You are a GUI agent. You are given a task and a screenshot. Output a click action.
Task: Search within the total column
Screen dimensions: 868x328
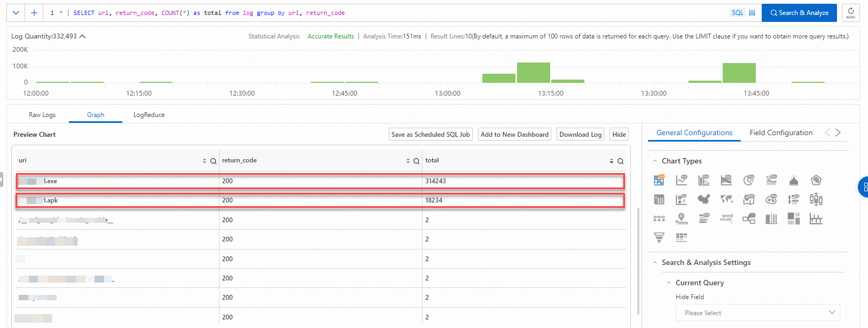click(621, 161)
